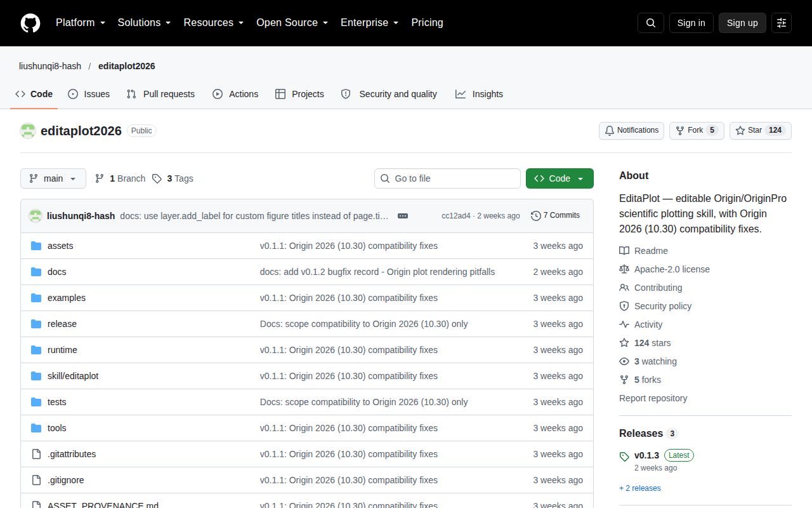
Task: Open the runtime folder icon
Action: [36, 350]
